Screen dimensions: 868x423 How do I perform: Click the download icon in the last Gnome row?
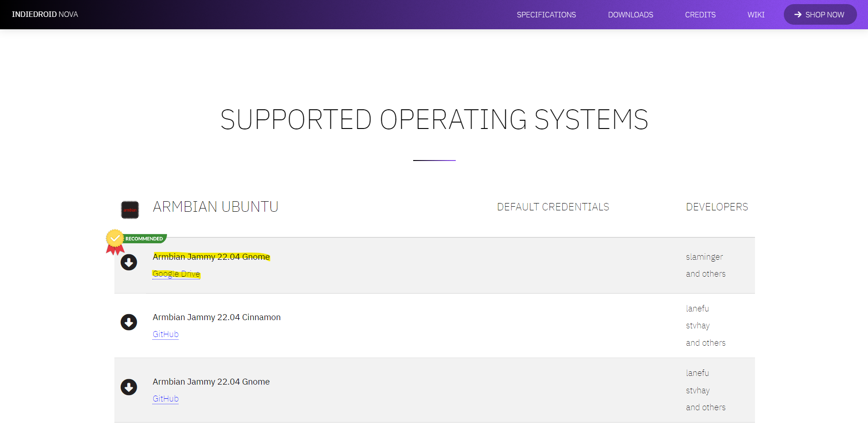point(129,387)
